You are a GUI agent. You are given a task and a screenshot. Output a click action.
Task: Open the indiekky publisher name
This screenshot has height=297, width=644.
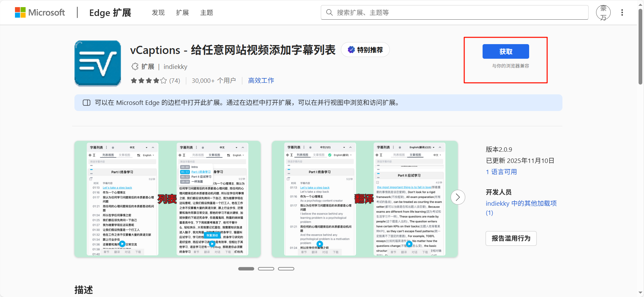(175, 67)
